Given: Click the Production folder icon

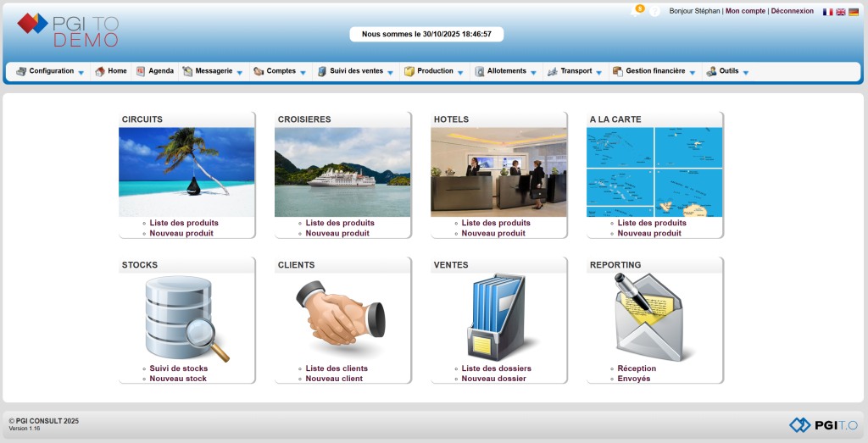Looking at the screenshot, I should [x=409, y=71].
